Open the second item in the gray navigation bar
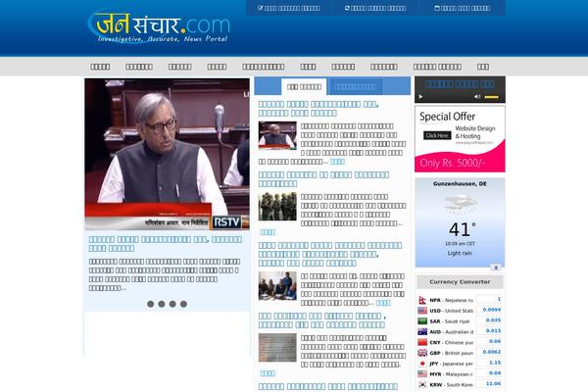The width and height of the screenshot is (588, 392). 139,67
